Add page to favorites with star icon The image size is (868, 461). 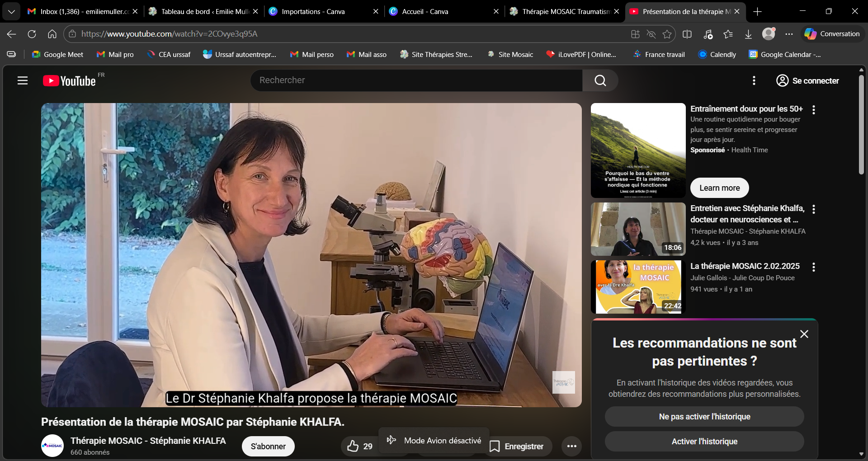click(x=667, y=34)
